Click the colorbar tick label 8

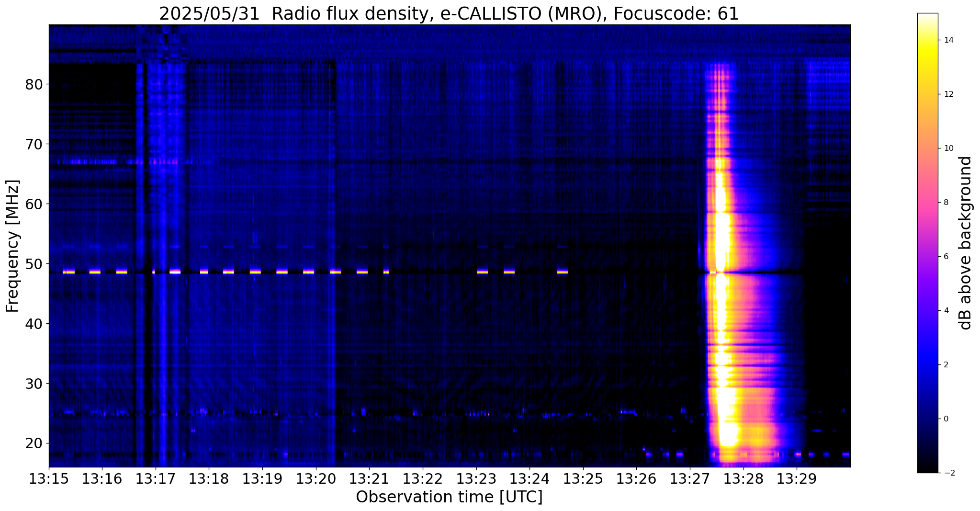[x=946, y=203]
